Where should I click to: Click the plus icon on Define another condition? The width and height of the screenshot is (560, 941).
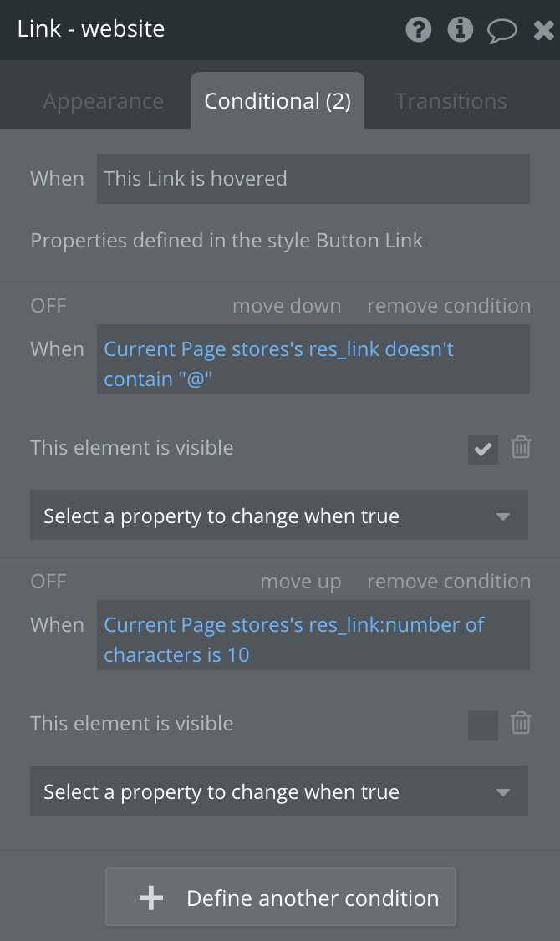pyautogui.click(x=151, y=898)
